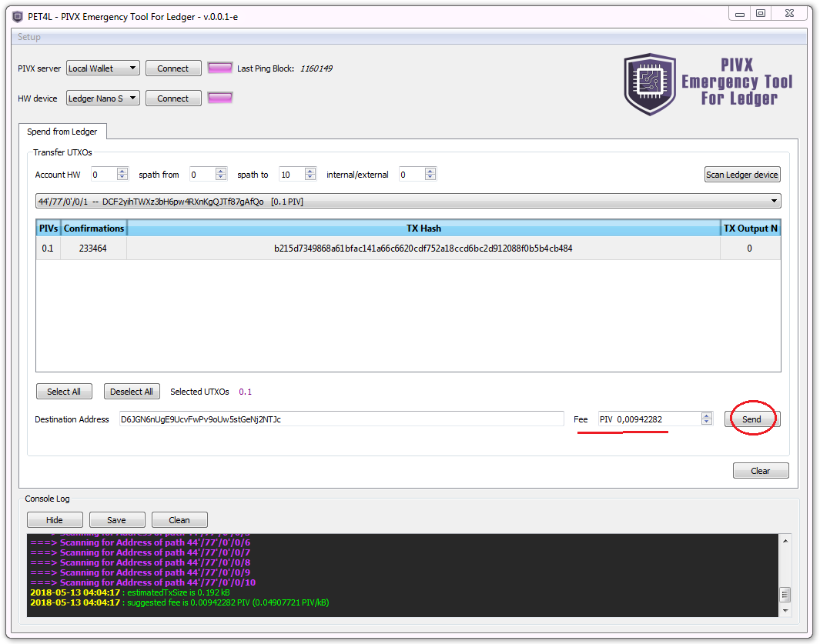Open the HW device Ledger Nano S dropdown

(103, 98)
